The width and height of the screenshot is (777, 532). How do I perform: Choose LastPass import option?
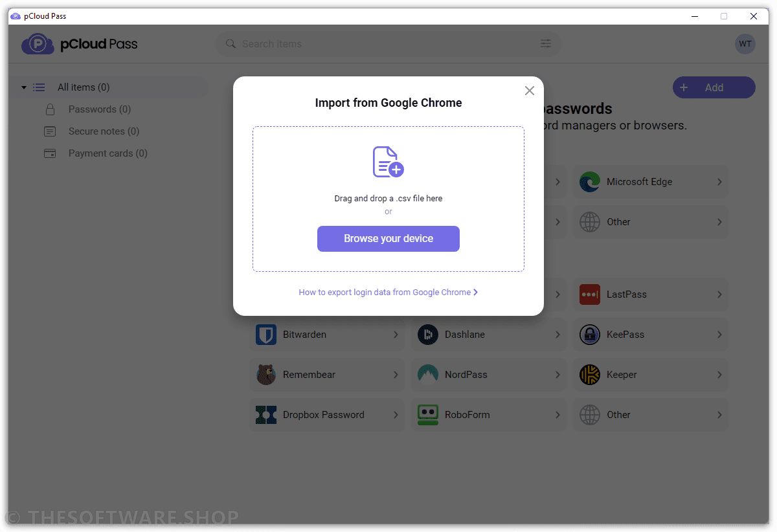point(651,294)
